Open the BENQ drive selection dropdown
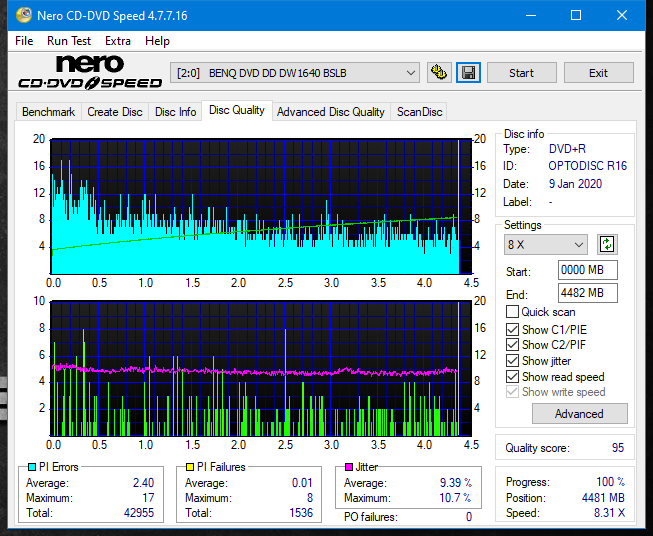This screenshot has height=536, width=653. [295, 73]
